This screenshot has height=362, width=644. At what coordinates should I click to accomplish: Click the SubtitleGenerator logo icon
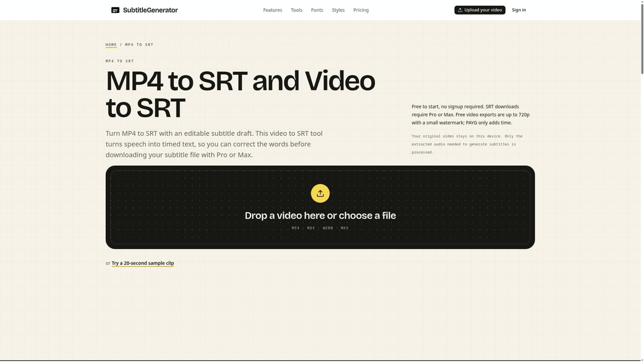coord(115,10)
